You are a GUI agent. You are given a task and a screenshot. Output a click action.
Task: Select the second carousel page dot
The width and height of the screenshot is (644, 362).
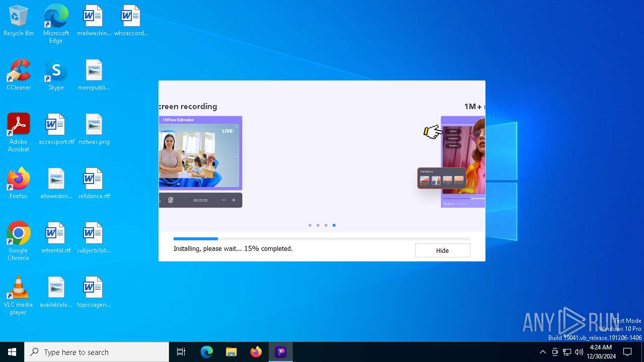click(318, 225)
